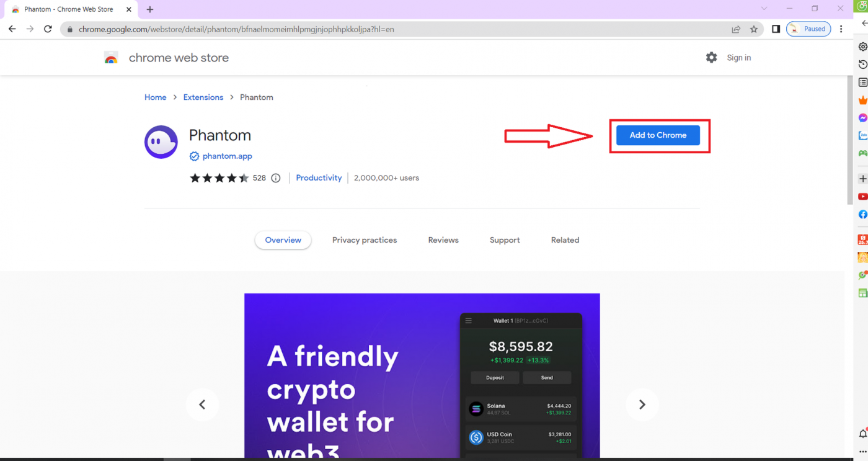Share this page via address bar icon

tap(736, 29)
